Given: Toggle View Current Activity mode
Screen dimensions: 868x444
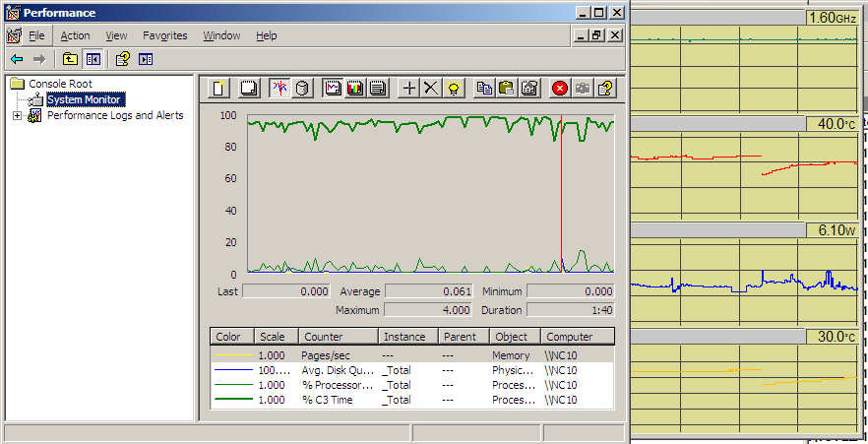Looking at the screenshot, I should click(x=279, y=89).
